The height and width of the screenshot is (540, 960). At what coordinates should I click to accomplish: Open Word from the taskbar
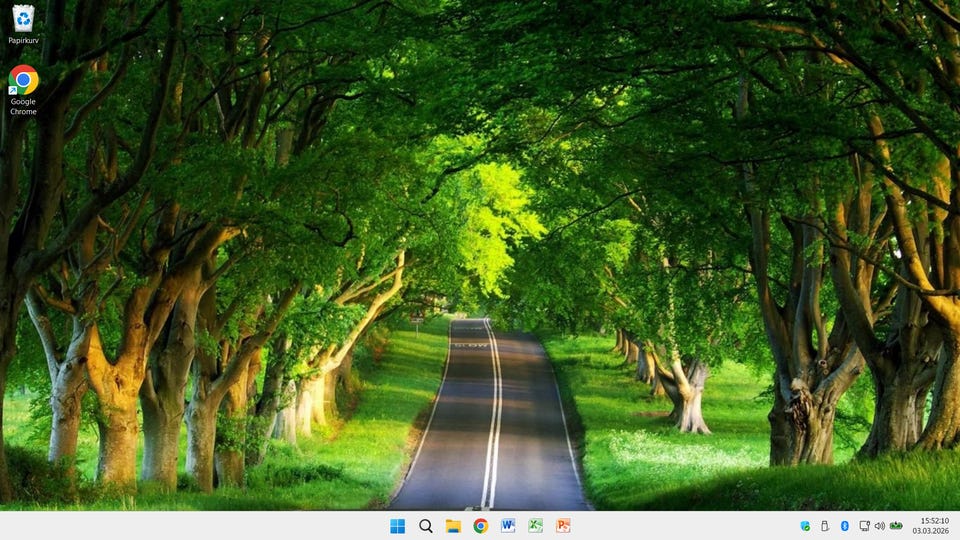(x=508, y=526)
